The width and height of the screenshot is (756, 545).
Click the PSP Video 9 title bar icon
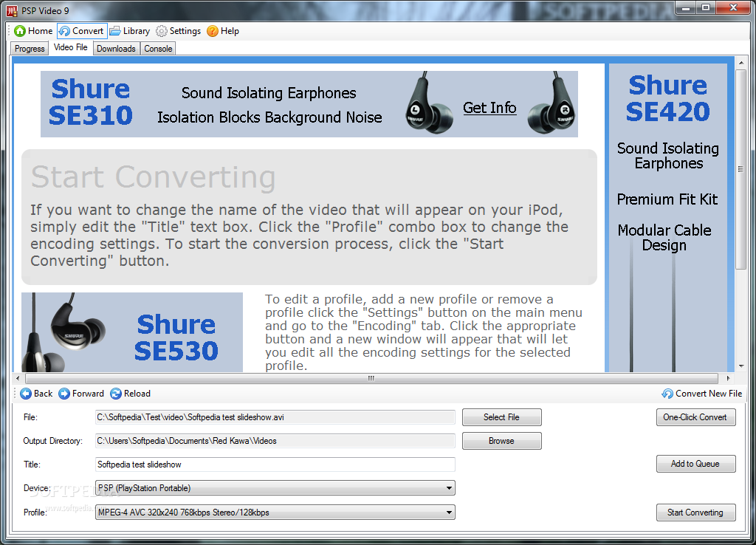(x=12, y=10)
